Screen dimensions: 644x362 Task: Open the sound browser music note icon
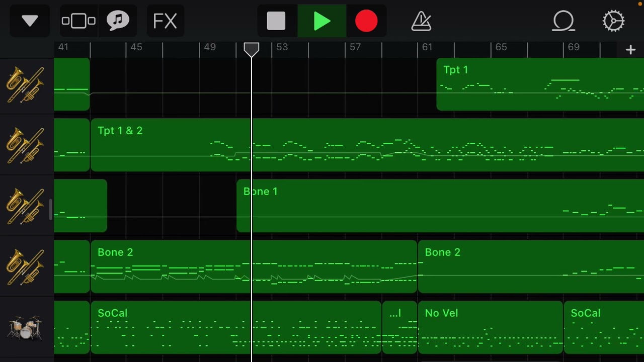coord(118,21)
